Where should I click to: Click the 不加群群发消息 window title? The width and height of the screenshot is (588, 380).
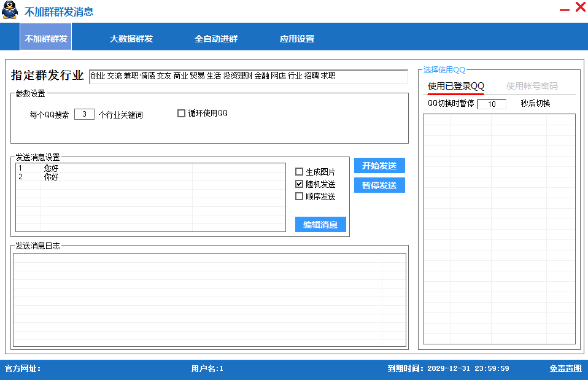point(59,12)
